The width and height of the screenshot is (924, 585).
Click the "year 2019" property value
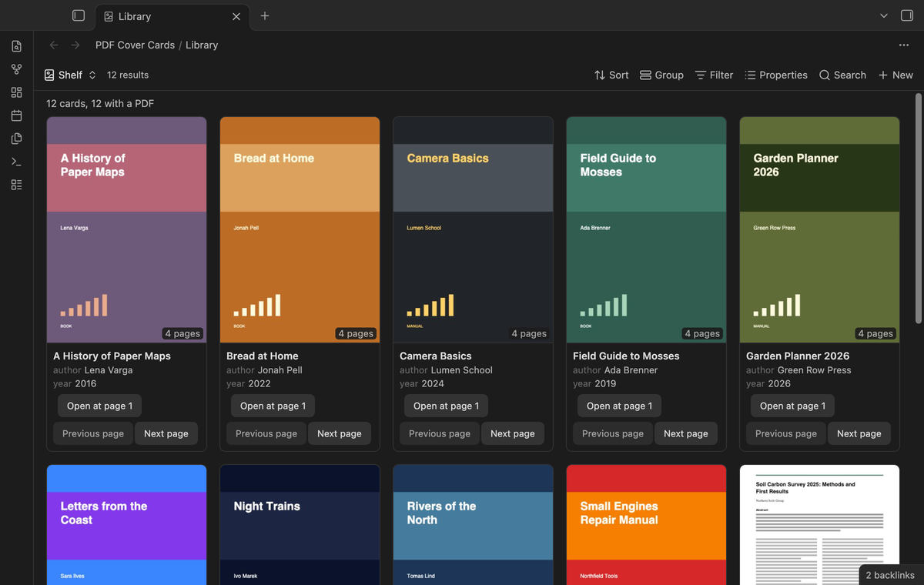[x=605, y=383]
